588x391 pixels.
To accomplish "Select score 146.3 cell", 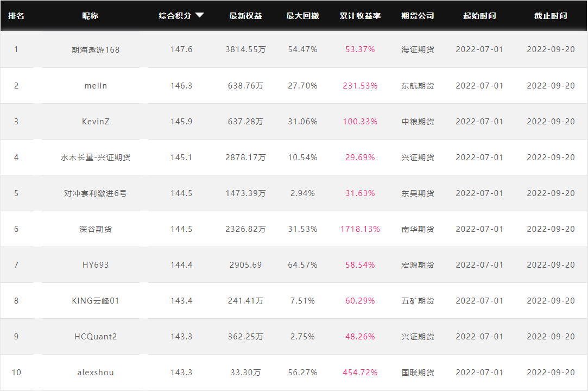I will pyautogui.click(x=181, y=86).
